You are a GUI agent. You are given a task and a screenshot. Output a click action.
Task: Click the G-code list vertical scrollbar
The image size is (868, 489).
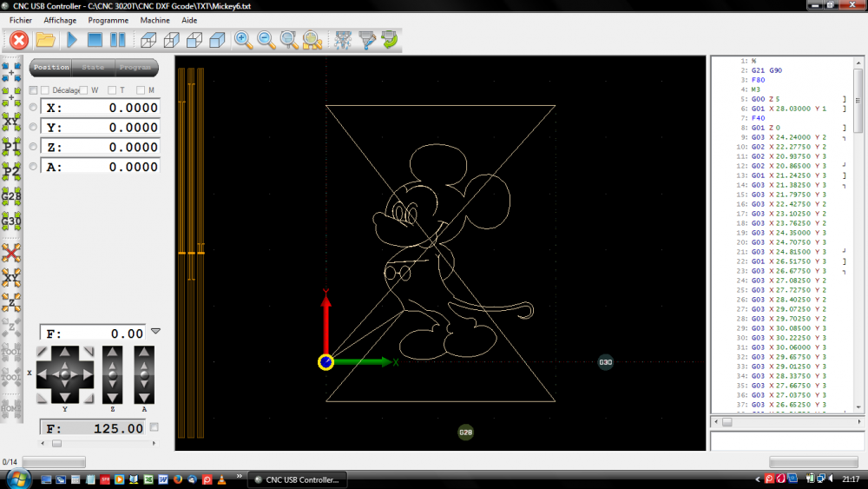click(858, 234)
